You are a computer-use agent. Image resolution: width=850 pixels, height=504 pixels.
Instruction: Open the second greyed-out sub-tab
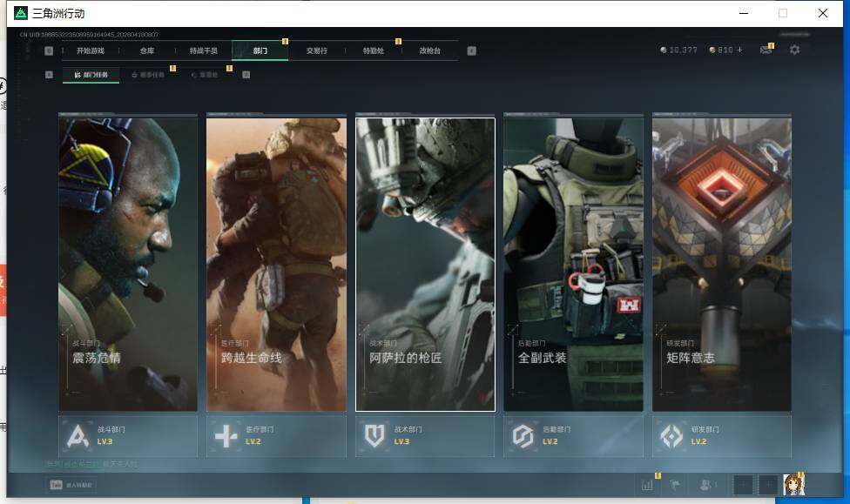(x=148, y=75)
